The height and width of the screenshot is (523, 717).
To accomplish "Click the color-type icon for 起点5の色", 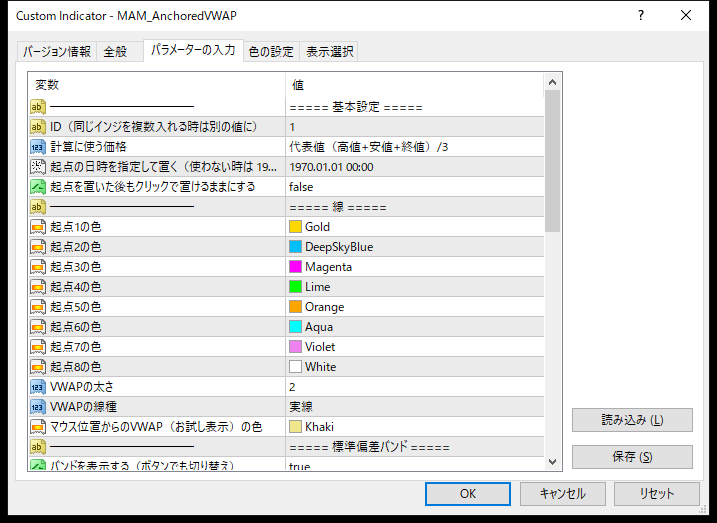I will (38, 307).
